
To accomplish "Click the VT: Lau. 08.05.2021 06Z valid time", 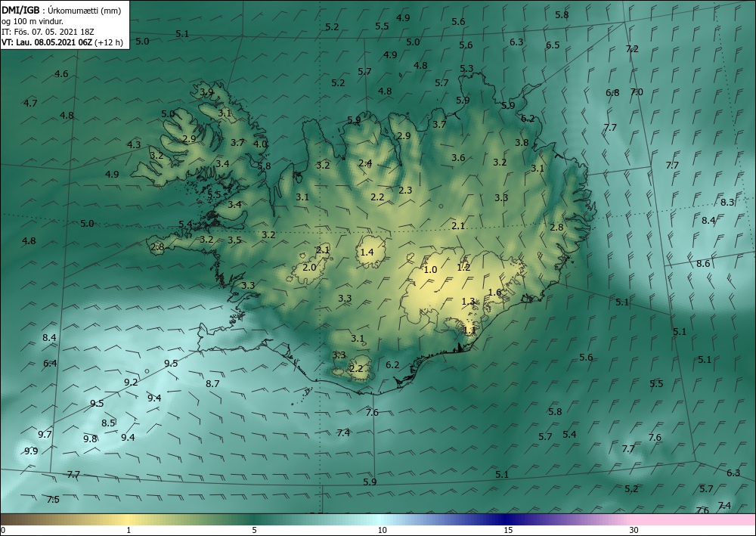I will pos(47,42).
